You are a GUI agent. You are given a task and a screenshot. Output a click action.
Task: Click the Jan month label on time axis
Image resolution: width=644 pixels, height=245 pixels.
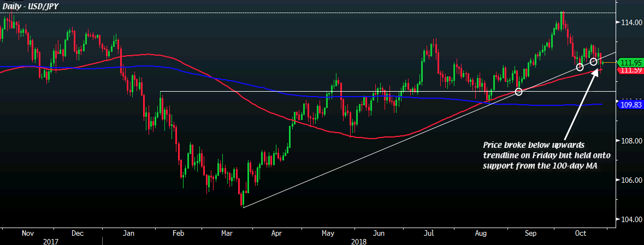coord(129,233)
